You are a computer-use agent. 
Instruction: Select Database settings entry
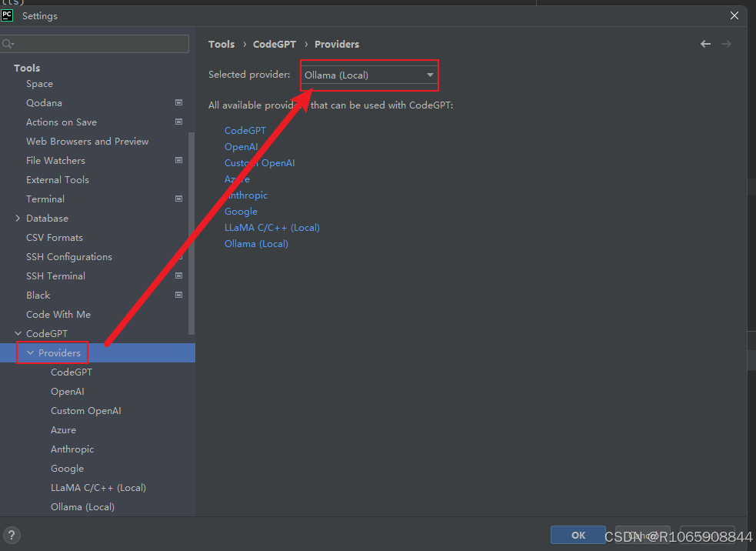[x=47, y=218]
